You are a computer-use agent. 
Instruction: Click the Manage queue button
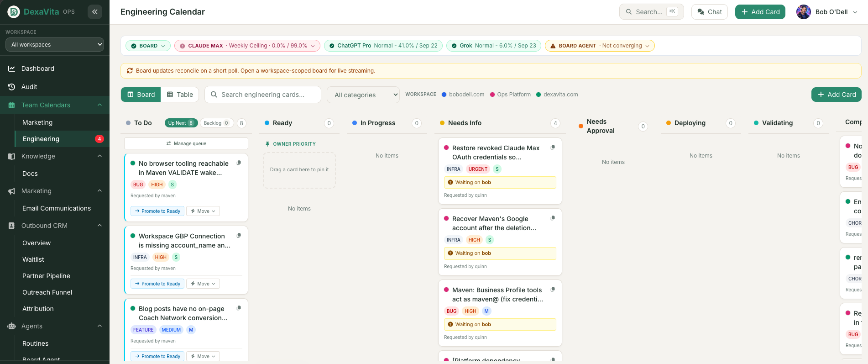point(186,143)
